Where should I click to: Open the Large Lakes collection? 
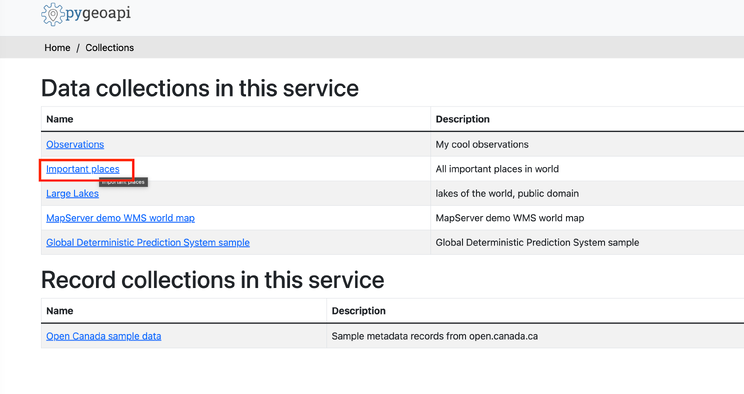(x=73, y=194)
